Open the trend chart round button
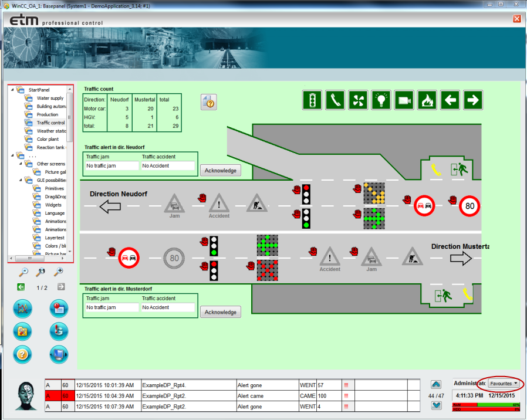 tap(22, 309)
